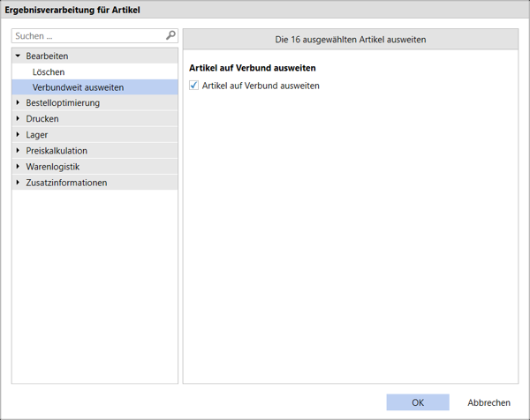Open the Bestelloptimierung category
Viewport: 530px width, 420px height.
pos(63,103)
